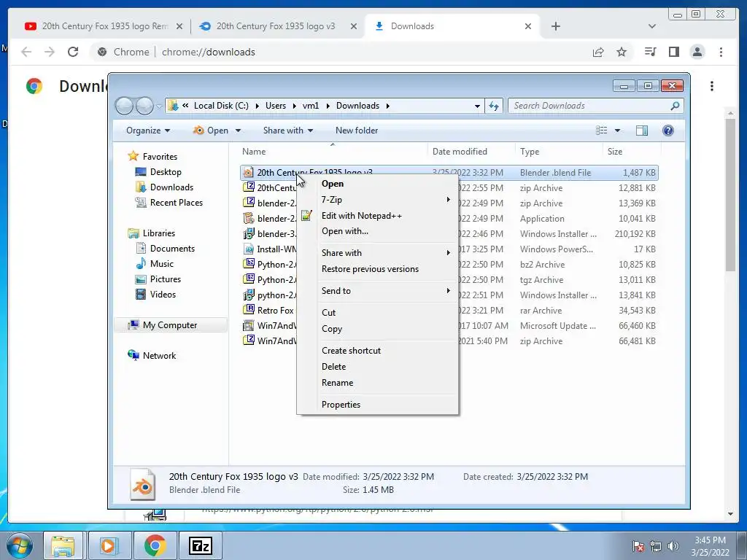The image size is (747, 560).
Task: Open the Windows Start menu orb
Action: coord(20,546)
